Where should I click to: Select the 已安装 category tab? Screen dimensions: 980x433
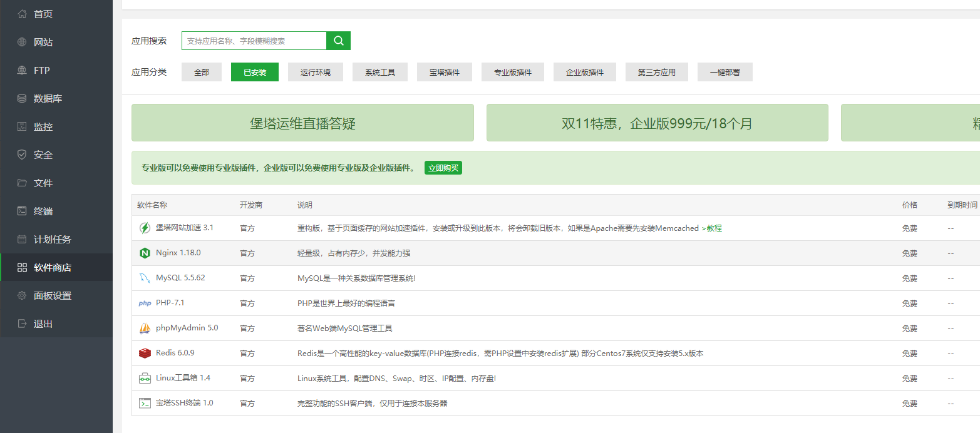click(255, 72)
